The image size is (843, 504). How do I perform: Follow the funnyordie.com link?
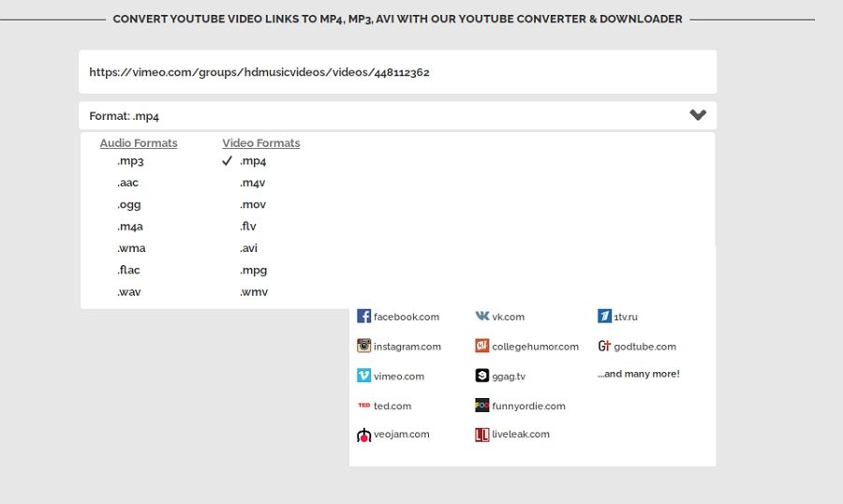pyautogui.click(x=528, y=406)
